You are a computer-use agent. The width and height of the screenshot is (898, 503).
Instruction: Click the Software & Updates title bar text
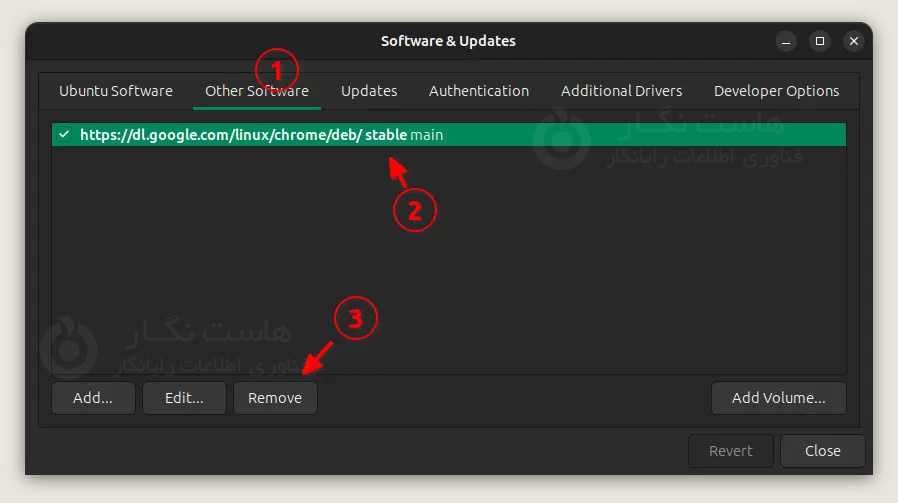[x=448, y=41]
